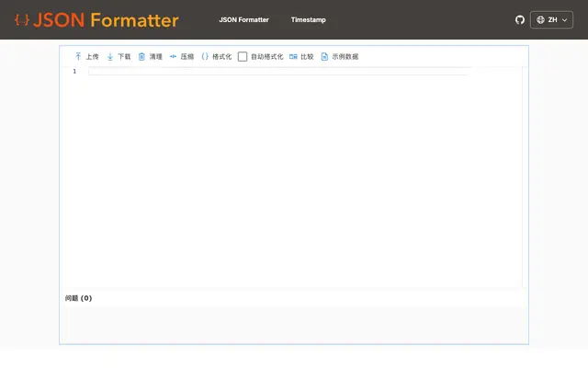This screenshot has height=368, width=588.
Task: Enable the 自动格式化 checkbox
Action: click(243, 57)
